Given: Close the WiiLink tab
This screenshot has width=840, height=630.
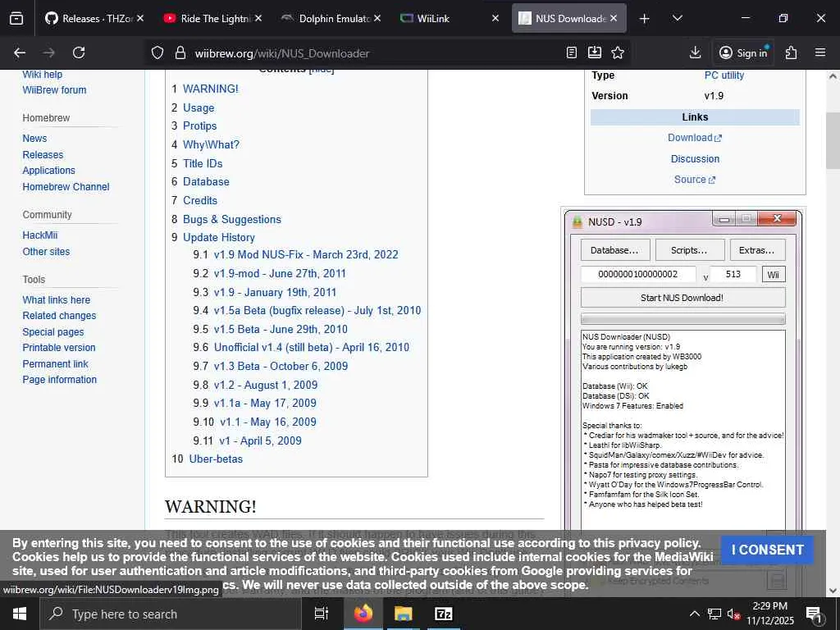Looking at the screenshot, I should [x=495, y=18].
